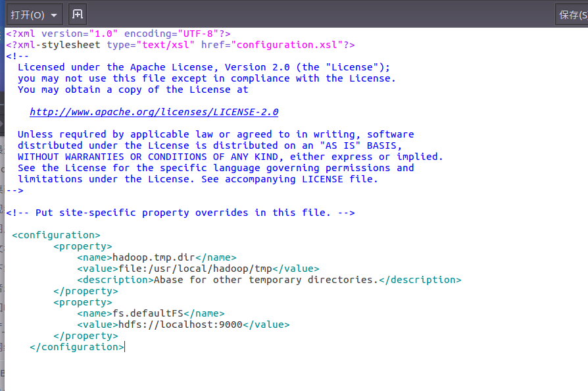
Task: Click the line 'See the License for the specific language'
Action: click(x=216, y=168)
